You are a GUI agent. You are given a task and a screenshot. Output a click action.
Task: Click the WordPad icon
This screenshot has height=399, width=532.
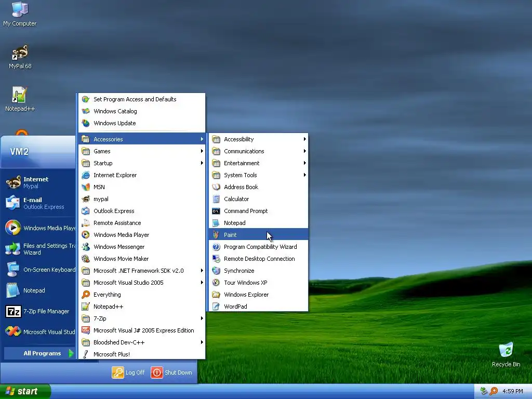coord(216,307)
